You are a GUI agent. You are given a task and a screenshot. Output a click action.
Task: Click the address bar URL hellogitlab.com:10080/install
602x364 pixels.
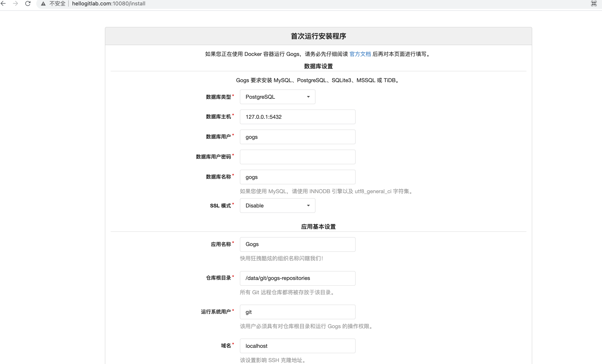109,4
